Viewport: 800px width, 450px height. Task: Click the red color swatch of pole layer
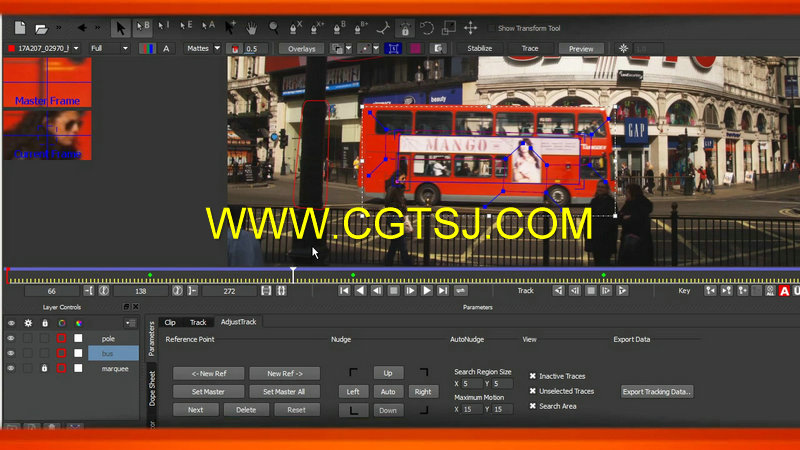(61, 338)
